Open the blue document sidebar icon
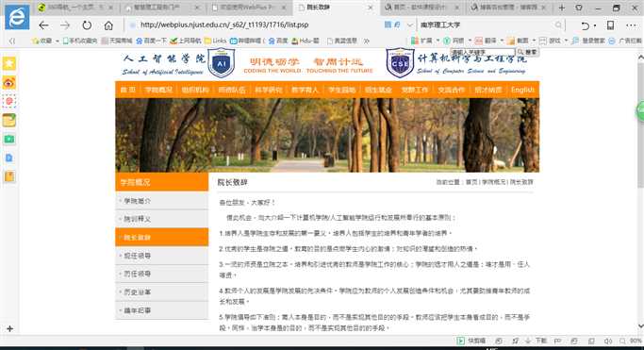The height and width of the screenshot is (350, 644). coord(9,158)
